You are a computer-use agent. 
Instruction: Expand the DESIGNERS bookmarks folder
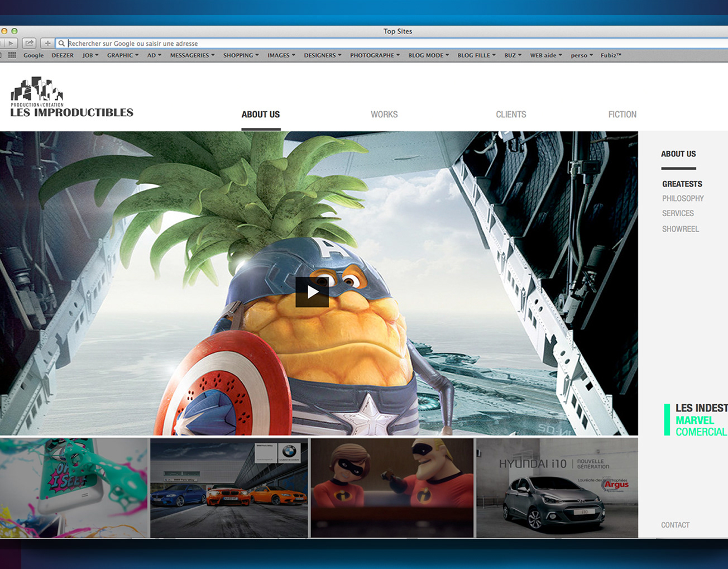[x=323, y=55]
